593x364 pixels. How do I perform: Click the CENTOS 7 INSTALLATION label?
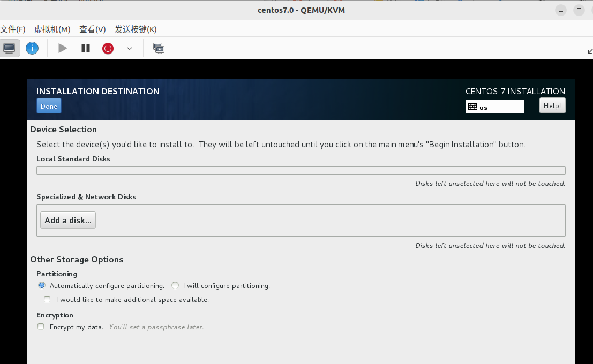coord(515,91)
